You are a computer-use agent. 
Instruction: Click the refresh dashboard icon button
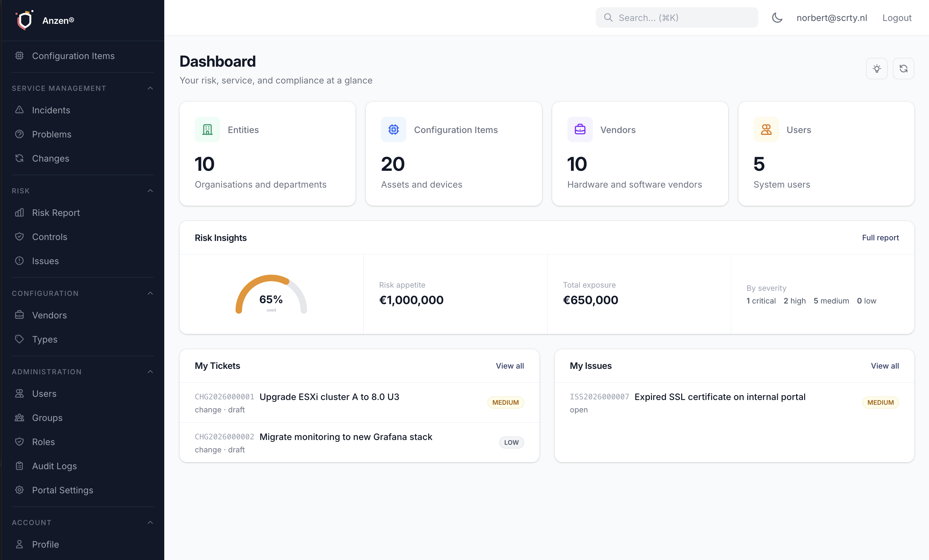pos(903,69)
